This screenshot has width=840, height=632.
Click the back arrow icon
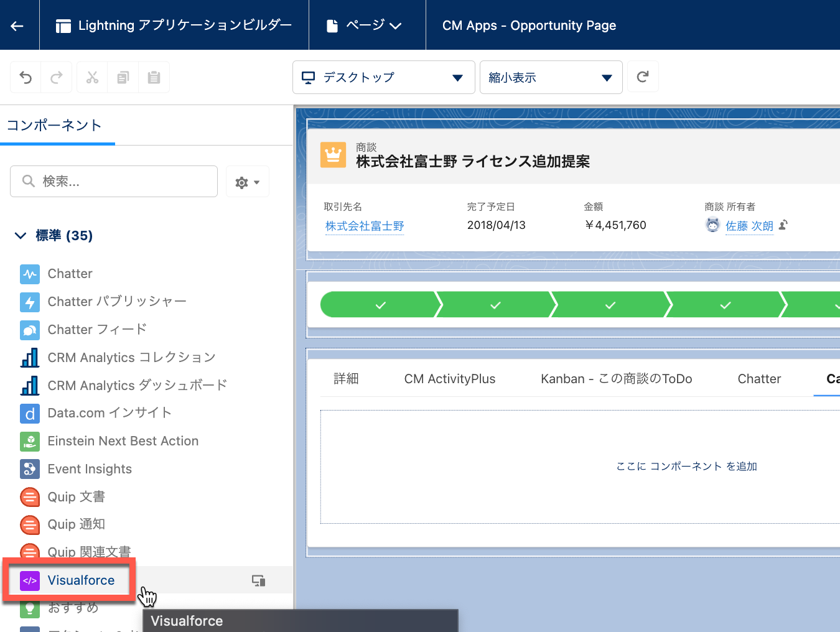click(x=17, y=26)
